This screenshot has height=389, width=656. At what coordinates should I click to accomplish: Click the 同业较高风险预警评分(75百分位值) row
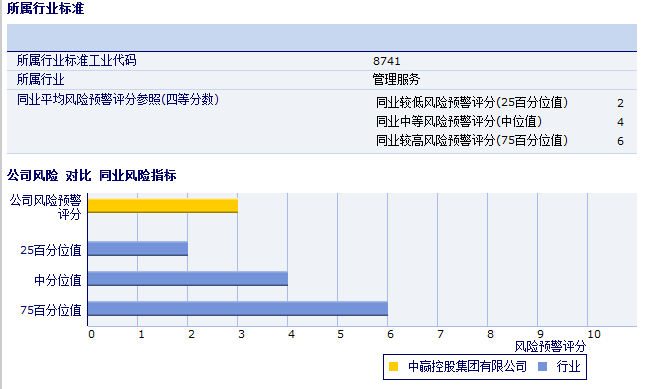point(500,141)
